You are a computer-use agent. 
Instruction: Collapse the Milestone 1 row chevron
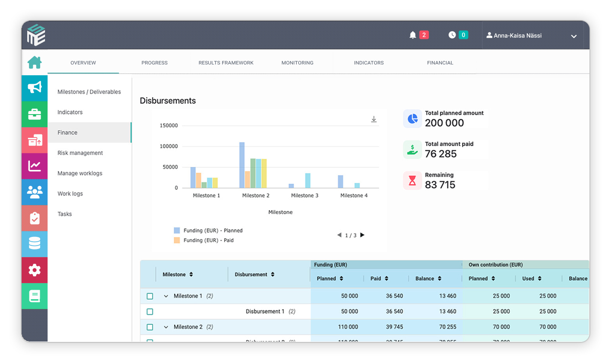166,296
